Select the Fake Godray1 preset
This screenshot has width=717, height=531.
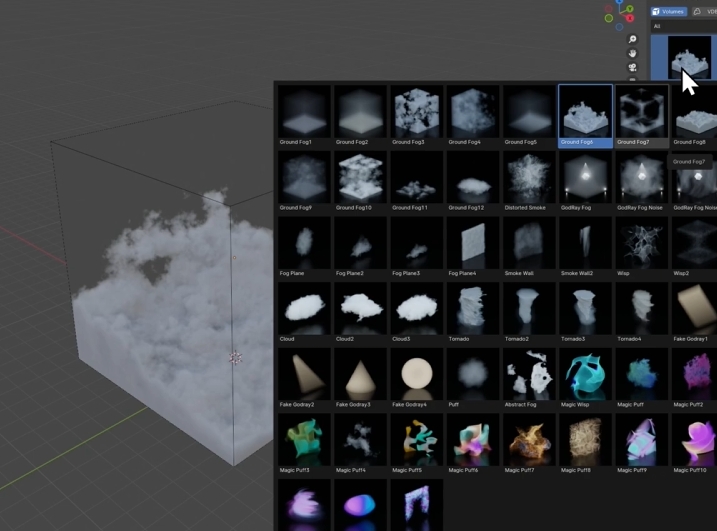point(694,312)
